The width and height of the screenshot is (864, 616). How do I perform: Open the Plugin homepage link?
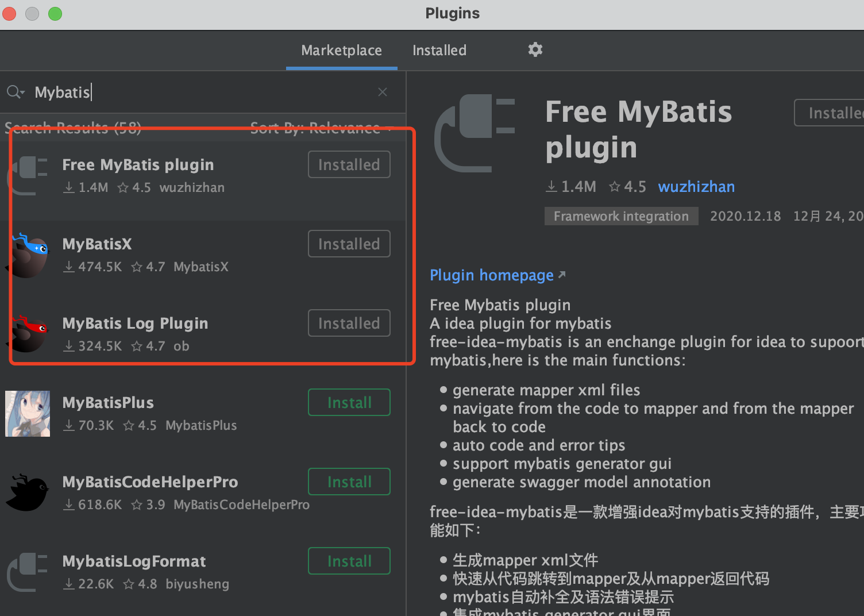(x=492, y=275)
